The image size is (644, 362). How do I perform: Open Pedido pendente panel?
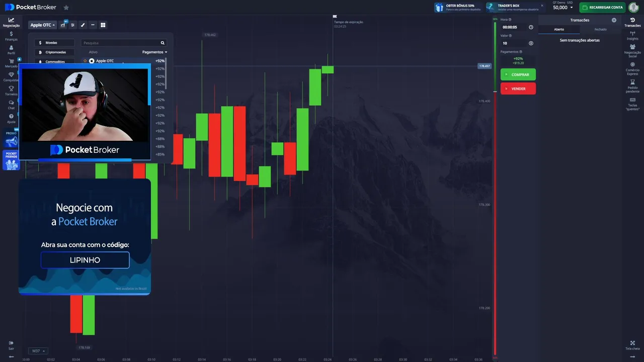632,85
